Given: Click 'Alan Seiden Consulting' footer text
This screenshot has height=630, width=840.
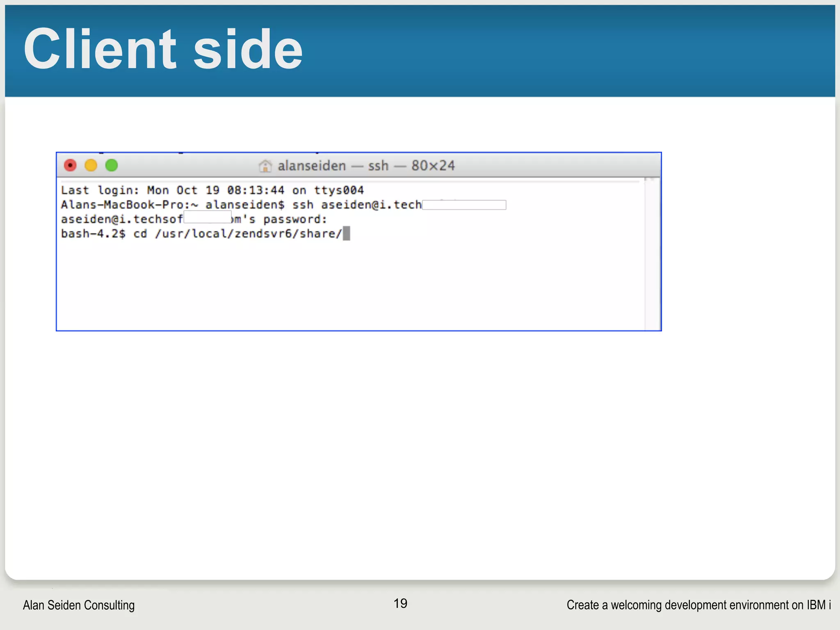Looking at the screenshot, I should point(79,605).
